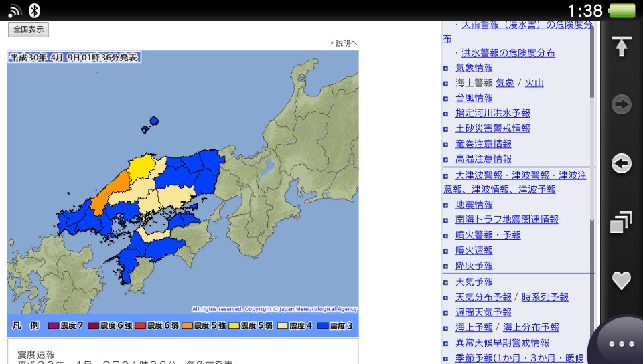Click the 震度5強 legend color swatch

click(x=187, y=326)
